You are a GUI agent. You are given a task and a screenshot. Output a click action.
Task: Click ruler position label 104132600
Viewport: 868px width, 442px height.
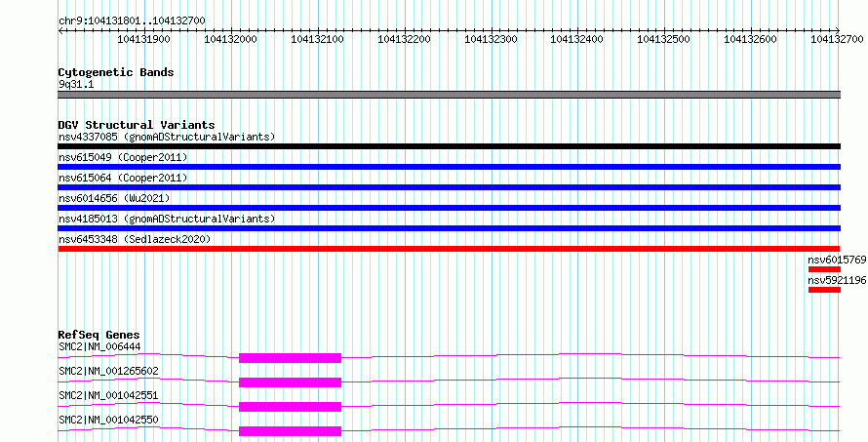[751, 39]
